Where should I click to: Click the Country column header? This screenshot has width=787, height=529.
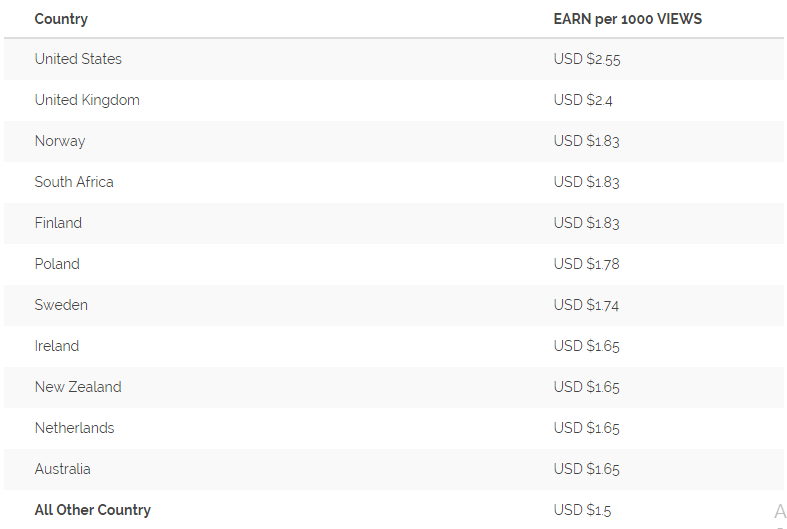[61, 19]
